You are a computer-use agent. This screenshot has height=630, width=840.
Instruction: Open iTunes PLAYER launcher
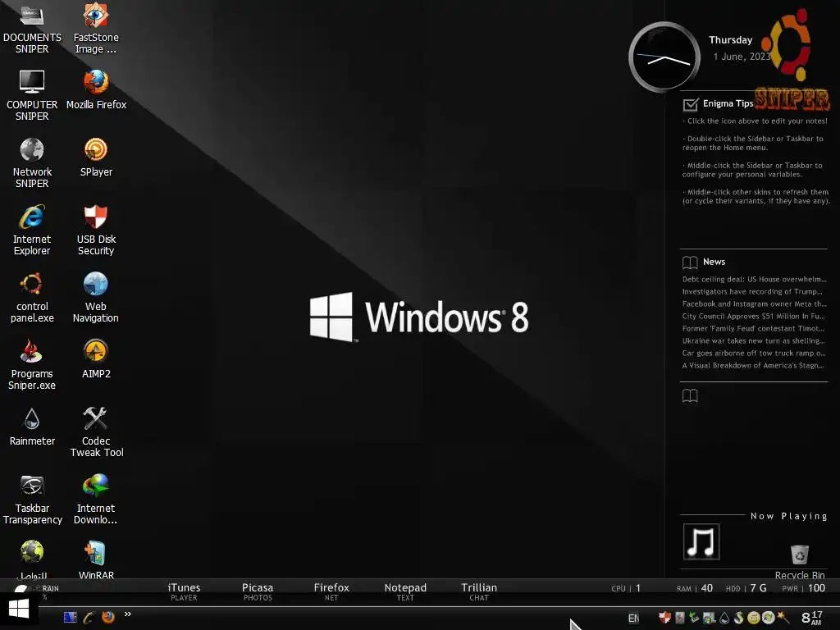[184, 591]
